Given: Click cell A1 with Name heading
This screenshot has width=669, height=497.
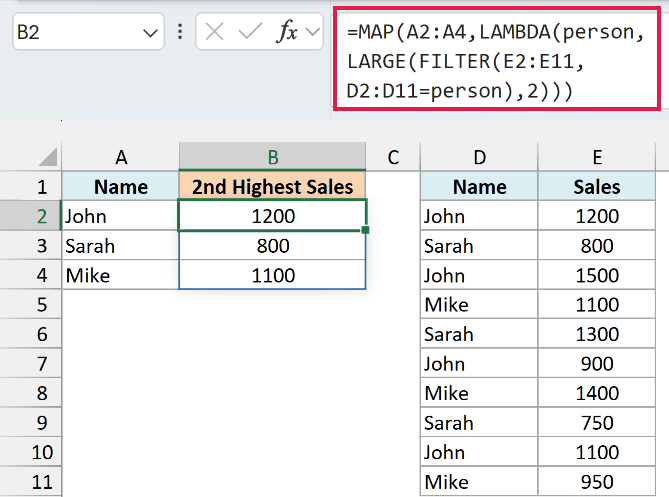Looking at the screenshot, I should tap(121, 186).
